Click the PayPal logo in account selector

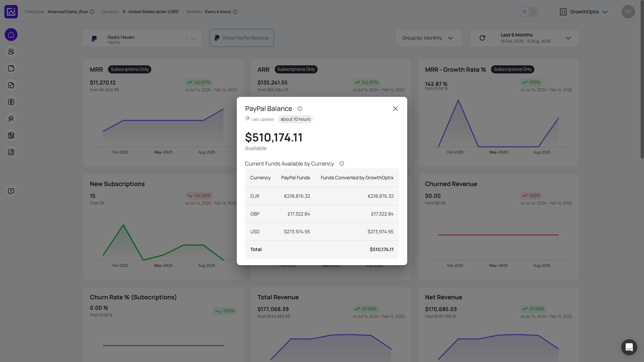[x=94, y=39]
